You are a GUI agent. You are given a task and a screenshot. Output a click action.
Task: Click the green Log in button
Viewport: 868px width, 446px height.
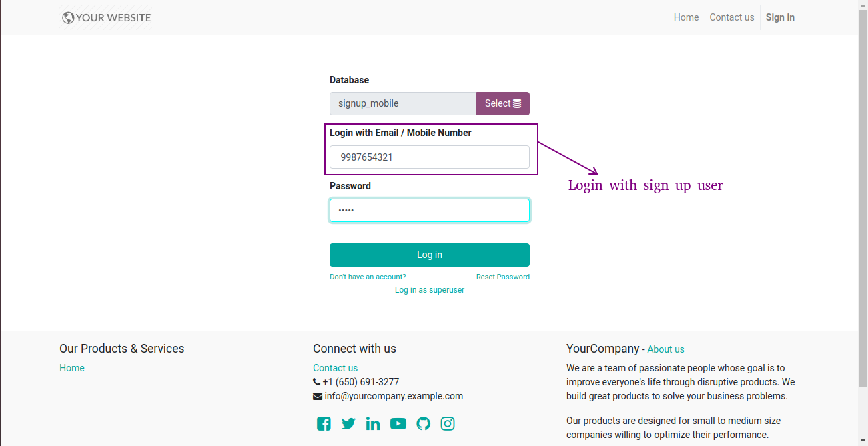430,255
